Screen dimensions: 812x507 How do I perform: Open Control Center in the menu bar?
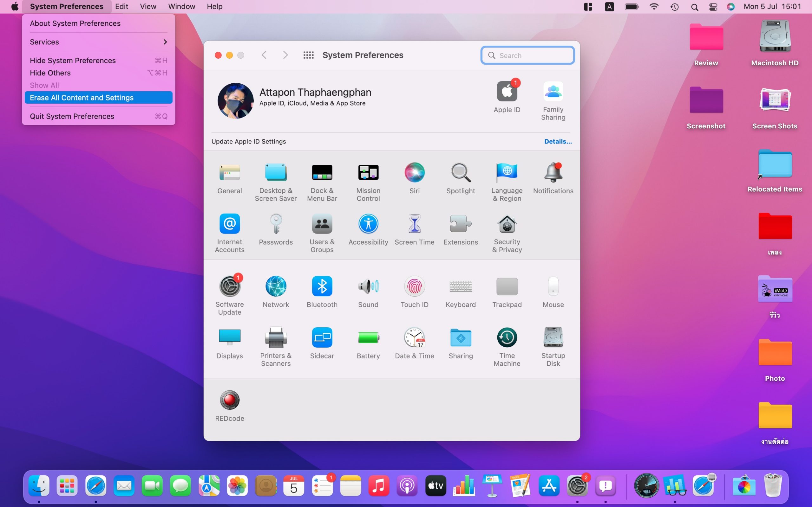click(713, 7)
